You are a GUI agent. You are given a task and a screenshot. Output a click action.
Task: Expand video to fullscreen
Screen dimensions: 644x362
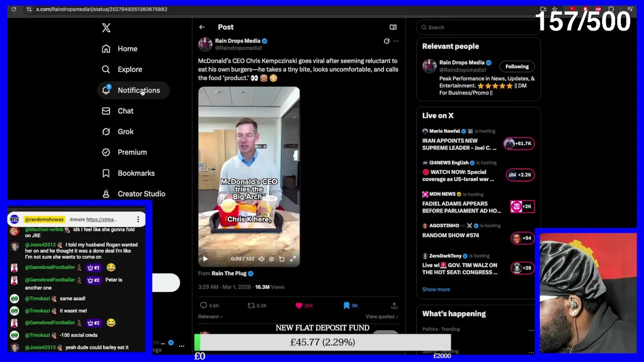coord(293,259)
